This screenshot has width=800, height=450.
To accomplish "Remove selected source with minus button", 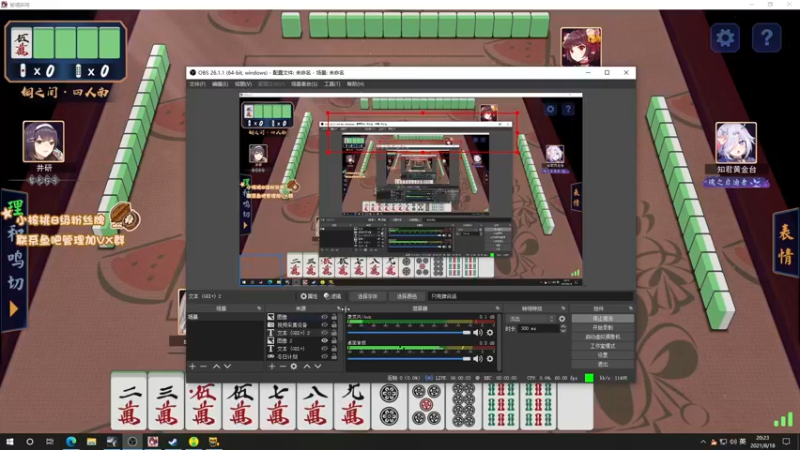I will coord(282,366).
